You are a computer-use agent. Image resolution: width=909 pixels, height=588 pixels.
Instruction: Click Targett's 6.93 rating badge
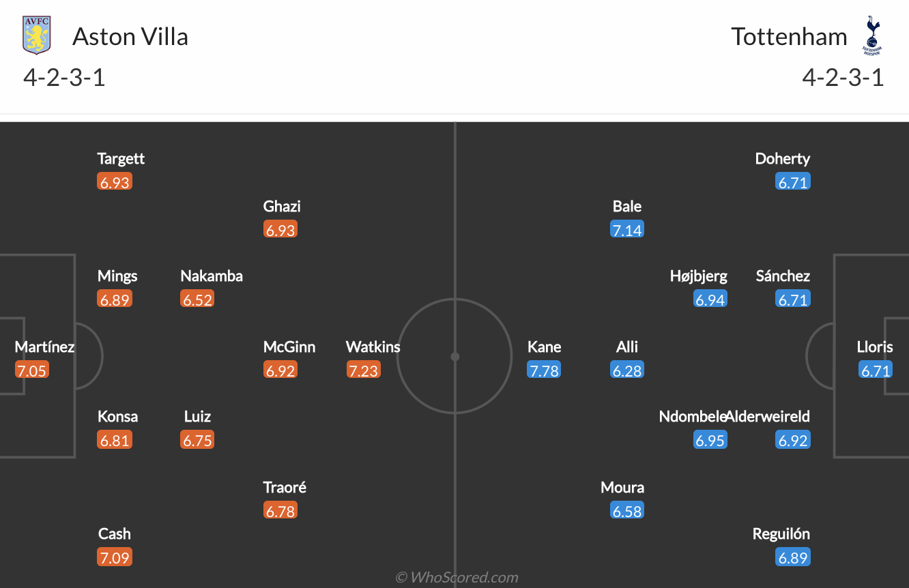coord(114,182)
